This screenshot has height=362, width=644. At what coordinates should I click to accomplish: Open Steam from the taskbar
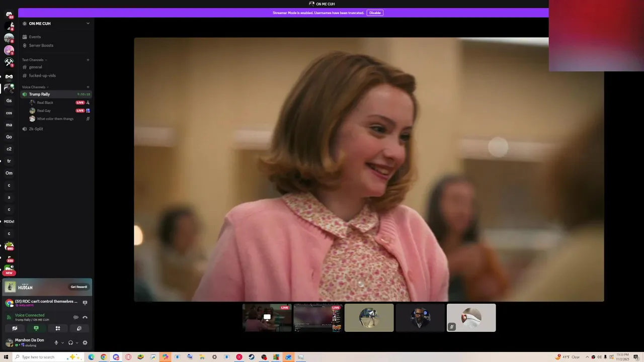click(x=252, y=357)
